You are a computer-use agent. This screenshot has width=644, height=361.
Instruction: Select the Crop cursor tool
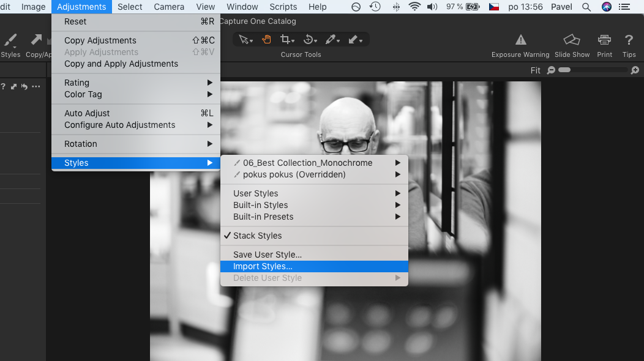coord(286,40)
